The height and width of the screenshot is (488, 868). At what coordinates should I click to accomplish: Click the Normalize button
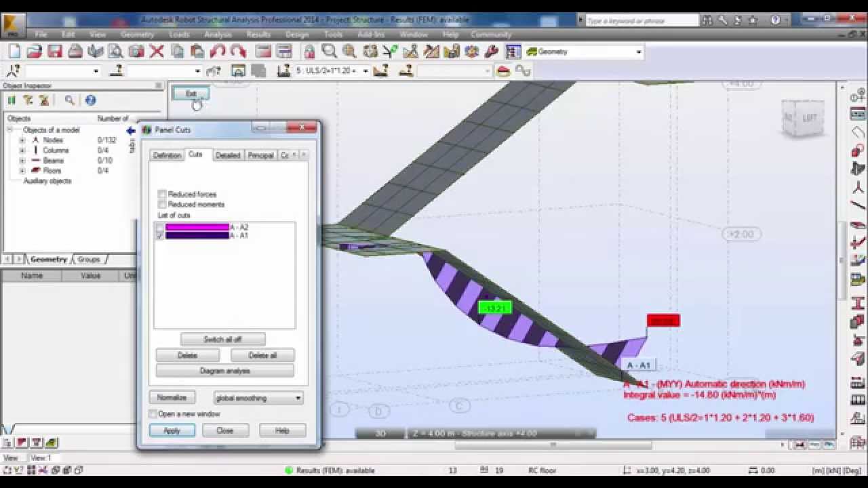(172, 397)
